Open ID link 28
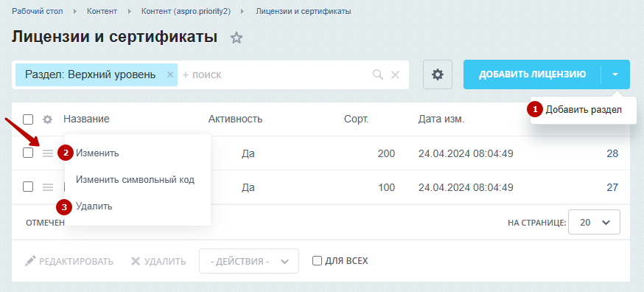The image size is (644, 292). [x=612, y=154]
